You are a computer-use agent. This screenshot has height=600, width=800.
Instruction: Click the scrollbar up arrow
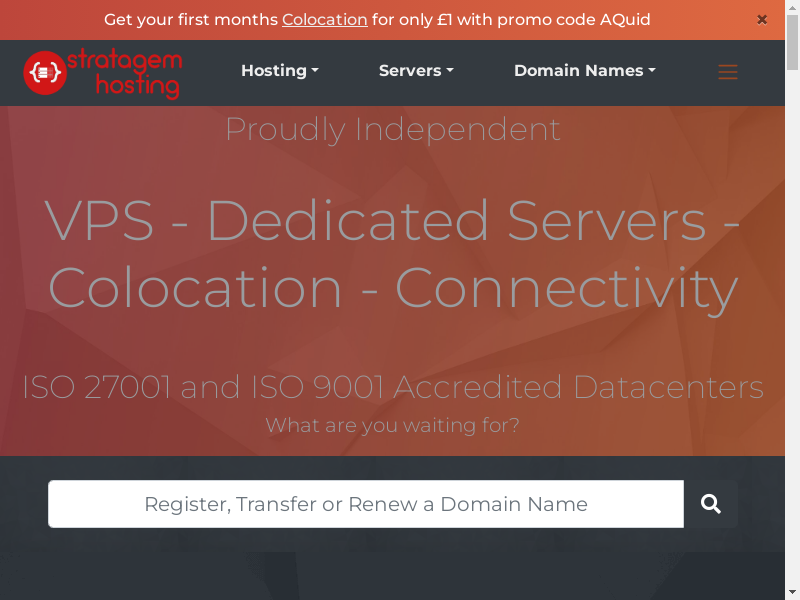(x=793, y=6)
